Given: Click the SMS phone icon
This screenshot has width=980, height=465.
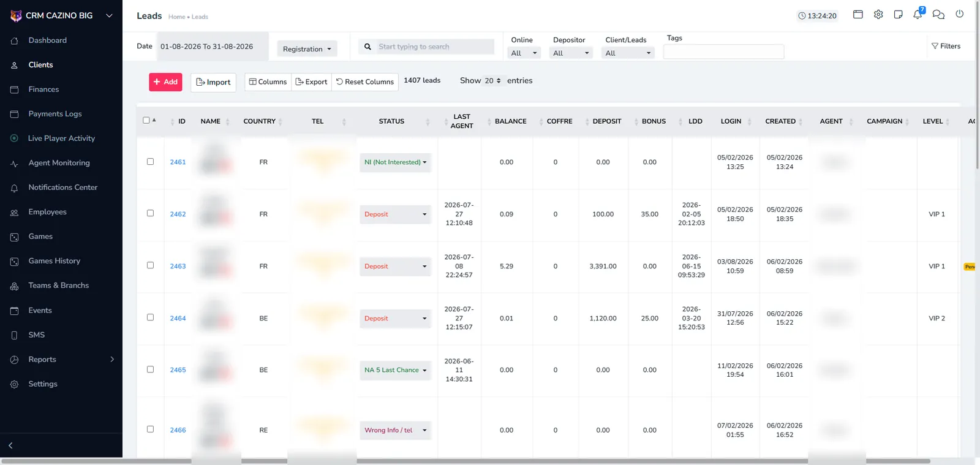Looking at the screenshot, I should coord(14,335).
